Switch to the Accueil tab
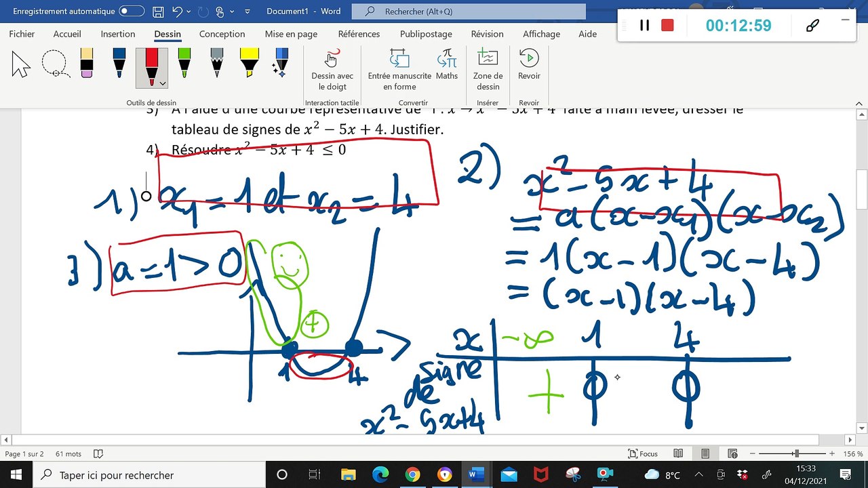Viewport: 868px width, 488px height. (x=67, y=34)
